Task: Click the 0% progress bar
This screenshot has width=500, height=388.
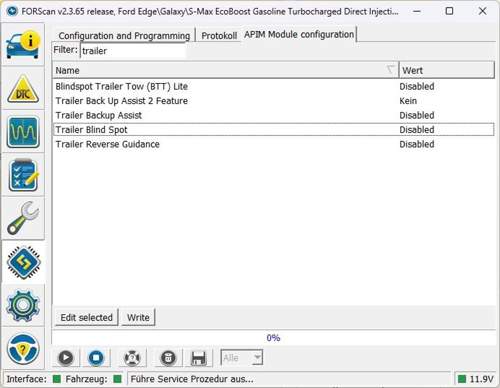Action: pyautogui.click(x=273, y=338)
